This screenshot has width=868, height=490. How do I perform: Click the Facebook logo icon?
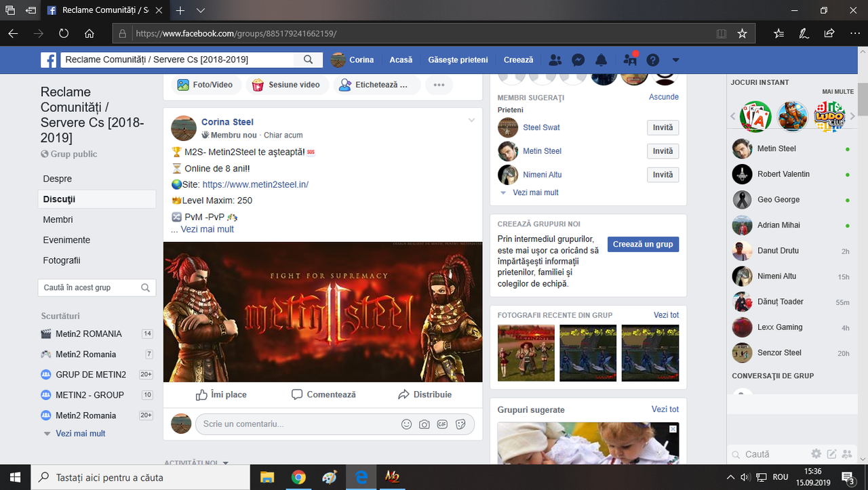49,60
